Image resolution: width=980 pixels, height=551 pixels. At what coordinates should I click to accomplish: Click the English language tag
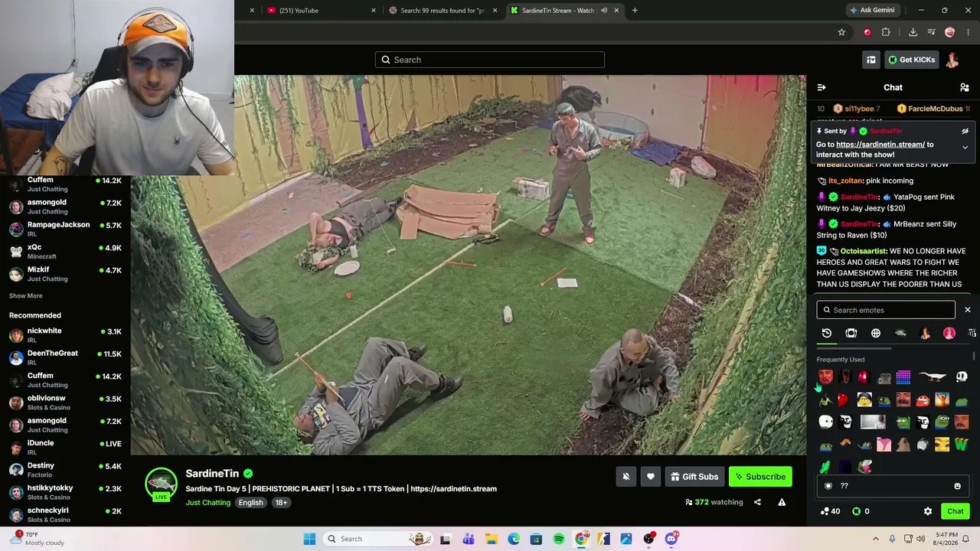(x=250, y=503)
